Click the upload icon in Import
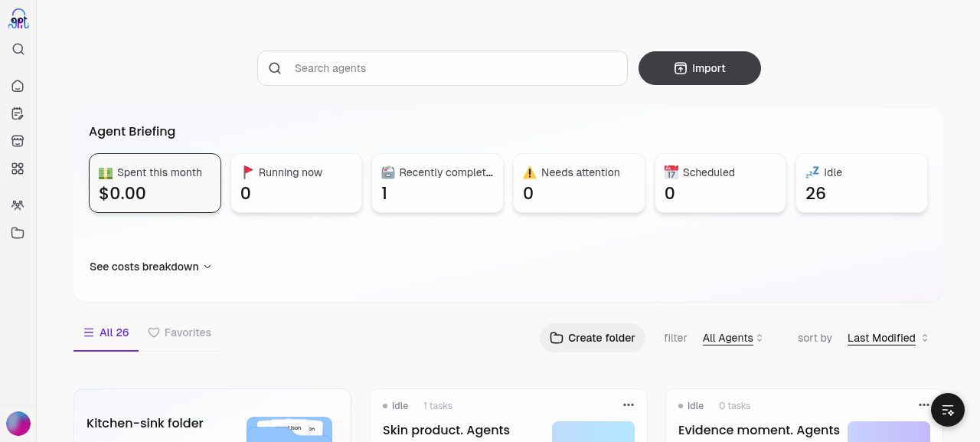Image resolution: width=980 pixels, height=442 pixels. pos(681,68)
